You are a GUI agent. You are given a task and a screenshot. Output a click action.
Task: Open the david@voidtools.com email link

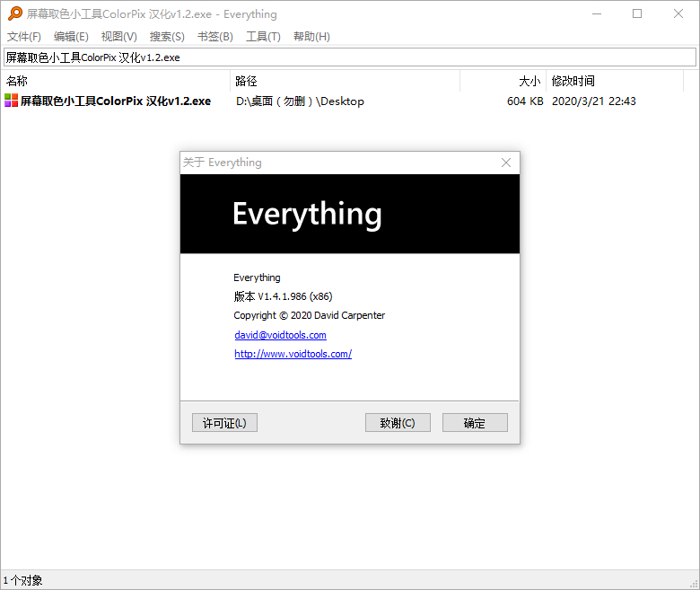(x=280, y=335)
